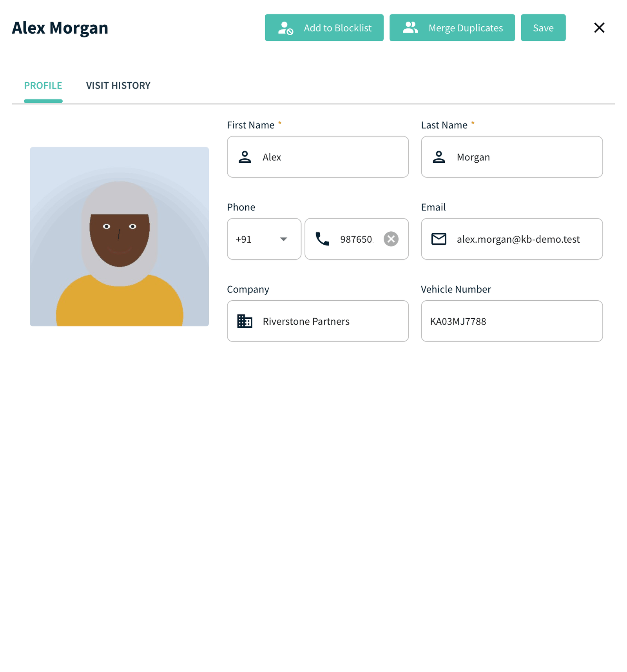Click the Add to Blocklist button
Image resolution: width=627 pixels, height=672 pixels.
tap(324, 28)
